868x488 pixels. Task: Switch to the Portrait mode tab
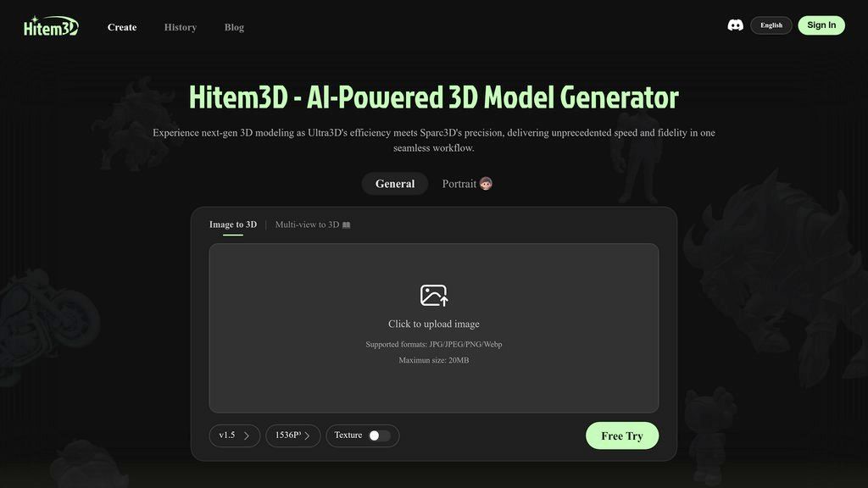click(467, 184)
